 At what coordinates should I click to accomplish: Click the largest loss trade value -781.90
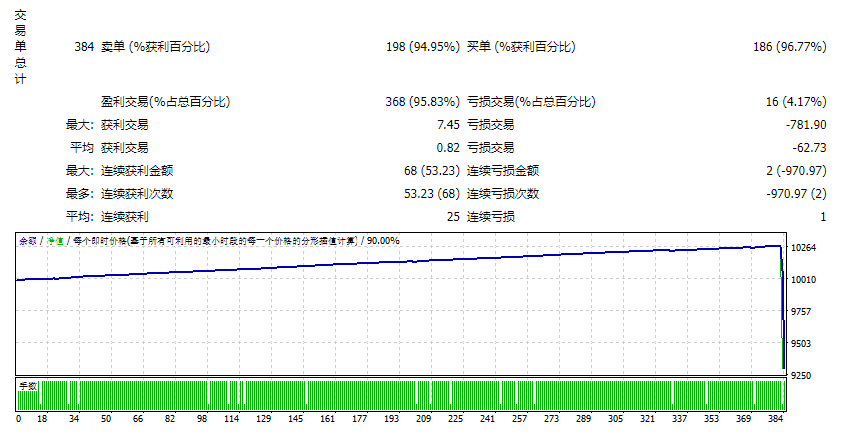point(806,125)
